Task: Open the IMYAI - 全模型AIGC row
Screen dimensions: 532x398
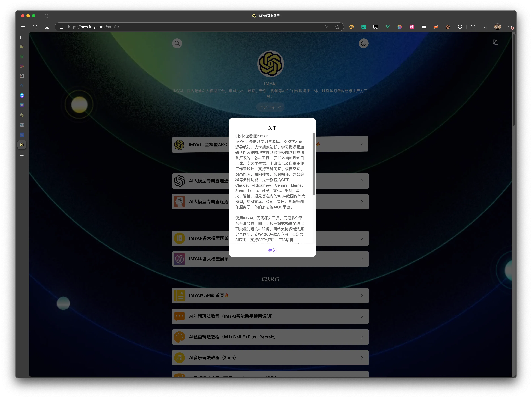Action: point(270,144)
